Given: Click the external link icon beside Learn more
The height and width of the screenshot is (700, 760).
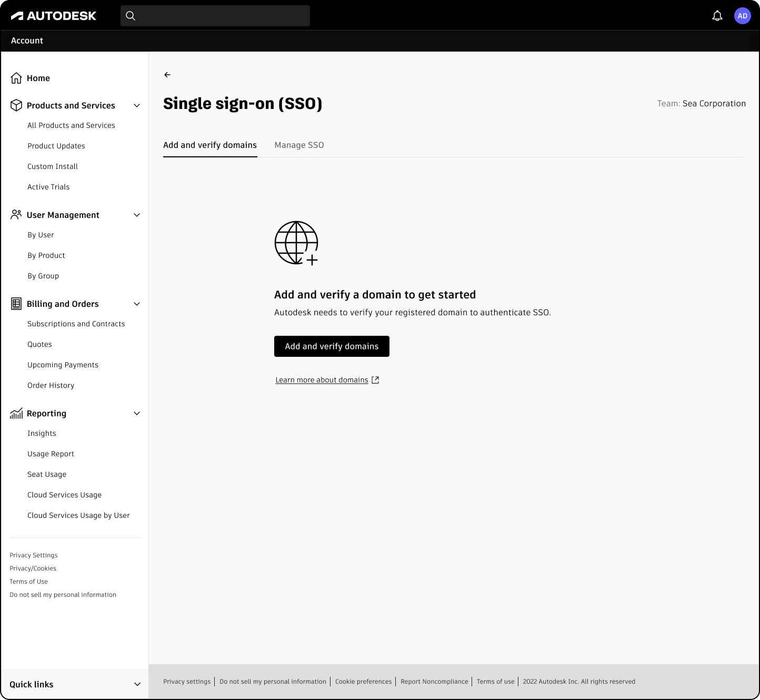Looking at the screenshot, I should 375,380.
